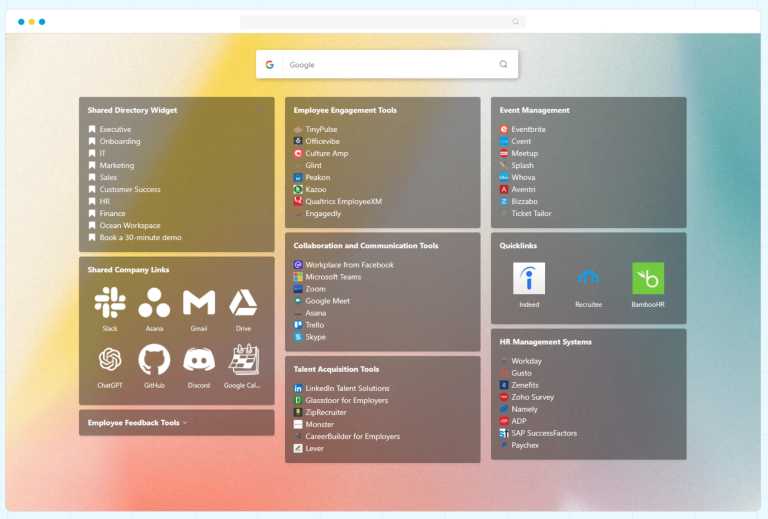768x519 pixels.
Task: Open the ZipRecruiter link
Action: tap(326, 412)
